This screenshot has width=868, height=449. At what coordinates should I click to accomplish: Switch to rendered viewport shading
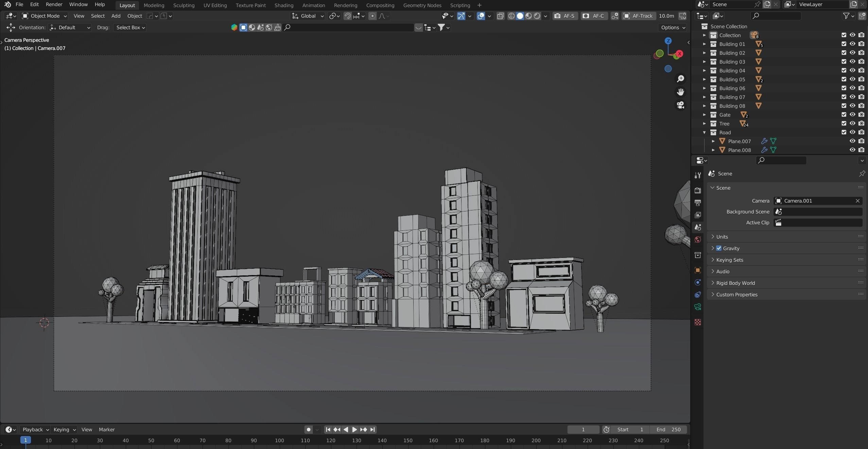click(x=537, y=16)
